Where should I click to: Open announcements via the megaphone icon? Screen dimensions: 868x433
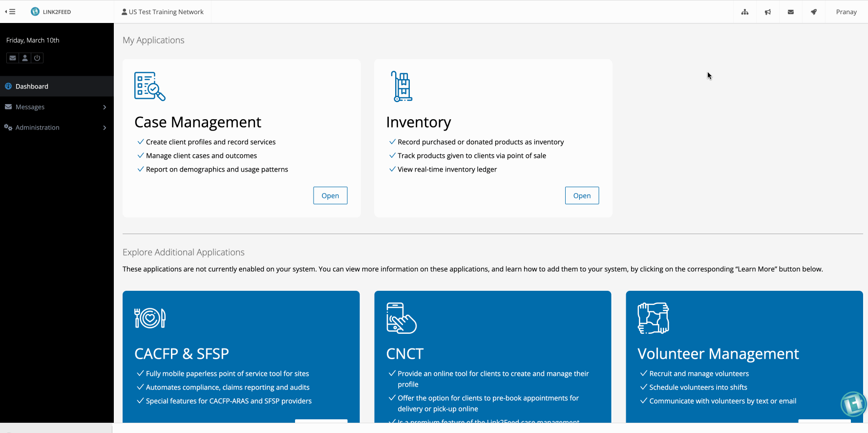click(767, 12)
